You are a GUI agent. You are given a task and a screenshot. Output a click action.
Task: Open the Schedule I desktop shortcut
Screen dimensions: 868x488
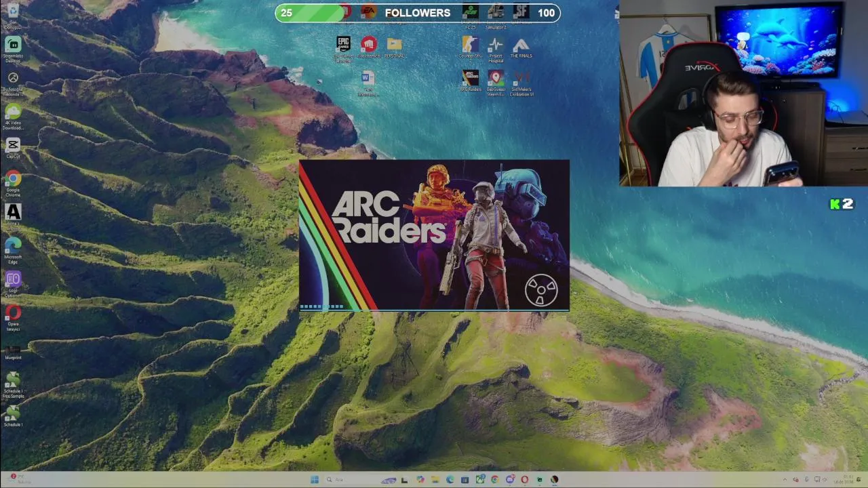tap(13, 416)
